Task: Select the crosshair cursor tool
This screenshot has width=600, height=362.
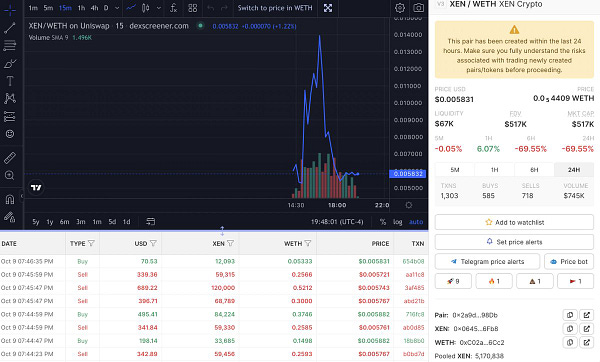Action: click(x=10, y=10)
